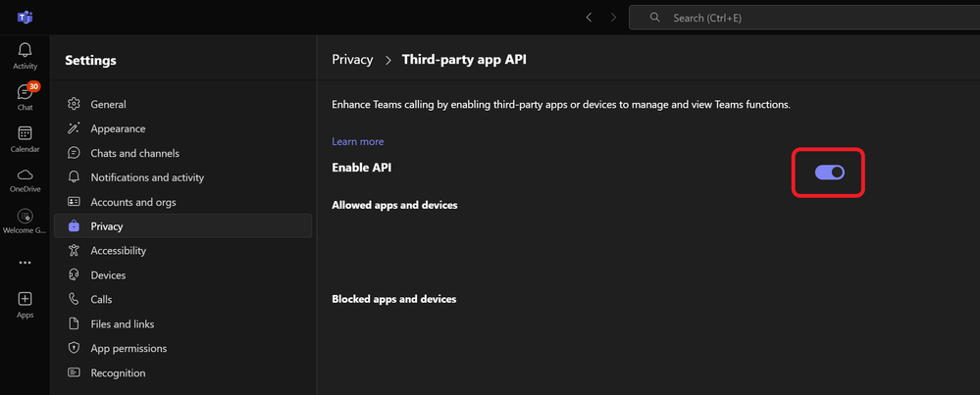Open Accounts and orgs settings
The image size is (980, 395).
point(182,202)
